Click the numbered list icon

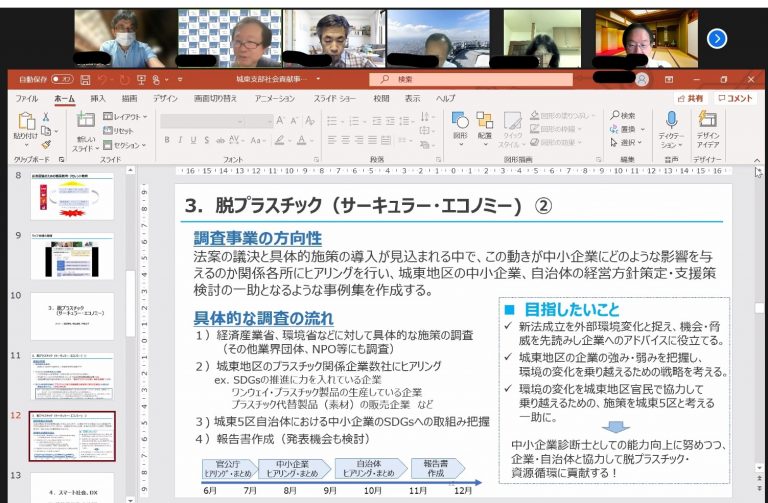[354, 121]
